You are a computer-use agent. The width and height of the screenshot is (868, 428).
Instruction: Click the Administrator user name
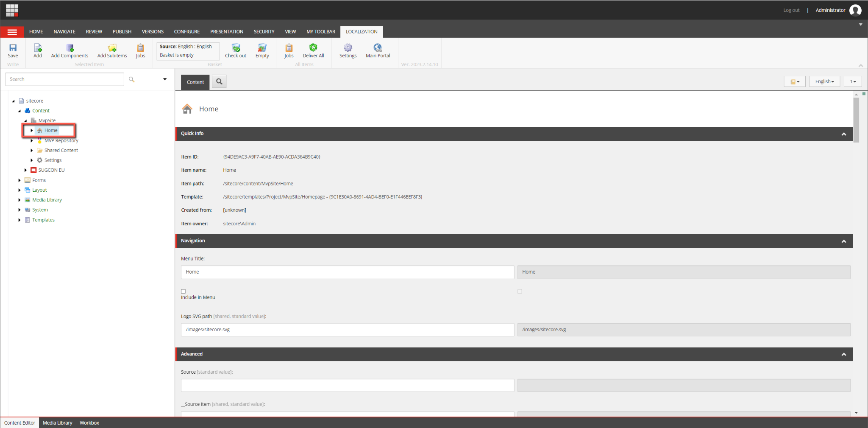pos(830,10)
